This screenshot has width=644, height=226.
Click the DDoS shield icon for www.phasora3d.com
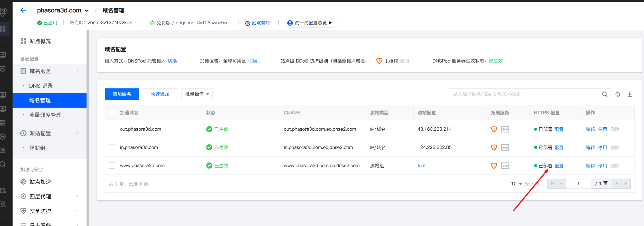click(x=494, y=166)
